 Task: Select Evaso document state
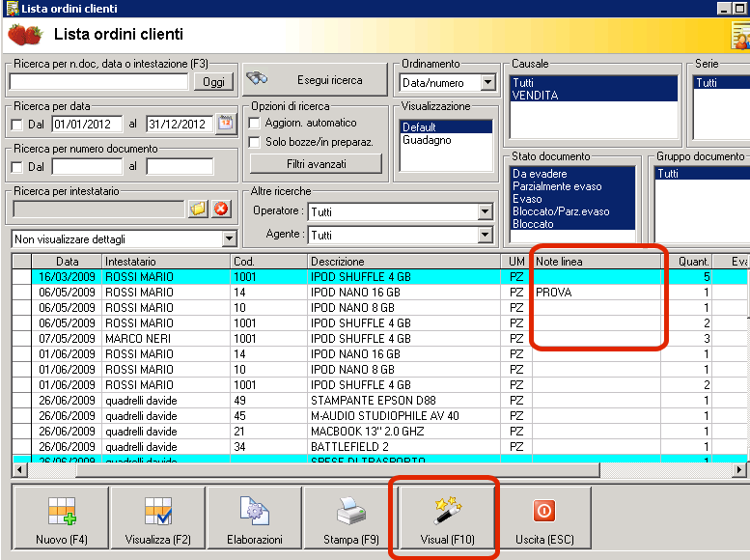coord(573,199)
